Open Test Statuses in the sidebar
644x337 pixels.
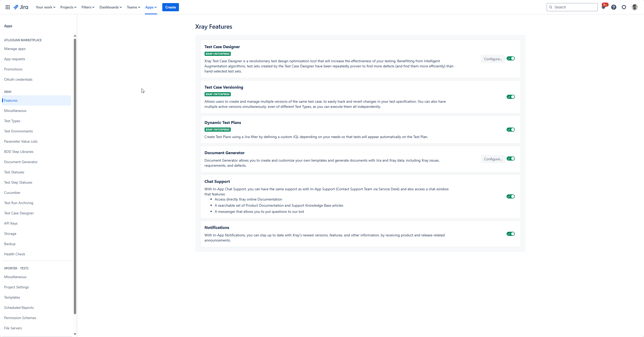pyautogui.click(x=36, y=172)
